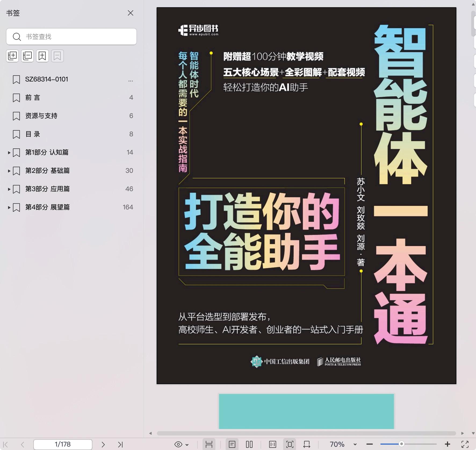Click the plus zoom in button
Image resolution: width=476 pixels, height=450 pixels.
(448, 444)
